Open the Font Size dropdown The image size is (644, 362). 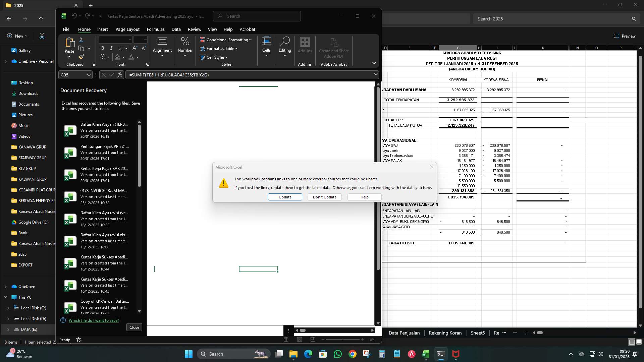point(146,40)
